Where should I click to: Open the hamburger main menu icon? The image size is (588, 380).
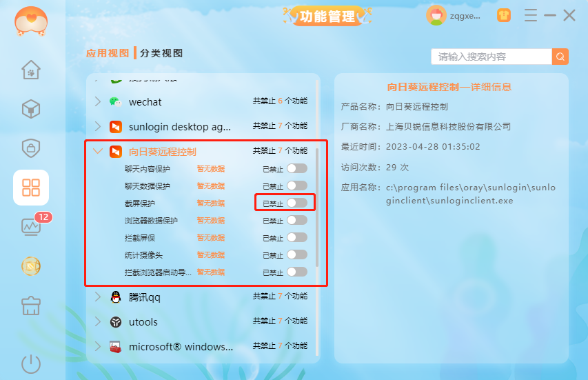click(530, 15)
